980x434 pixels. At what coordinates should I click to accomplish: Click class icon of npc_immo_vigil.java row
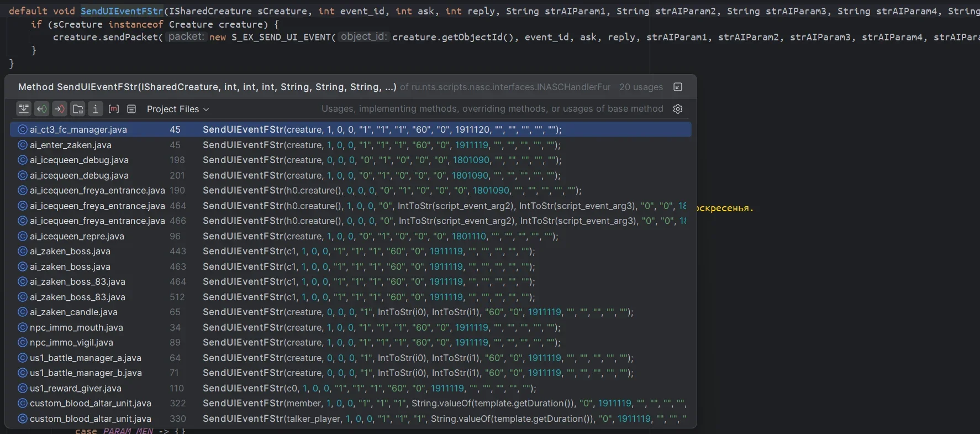click(x=23, y=342)
